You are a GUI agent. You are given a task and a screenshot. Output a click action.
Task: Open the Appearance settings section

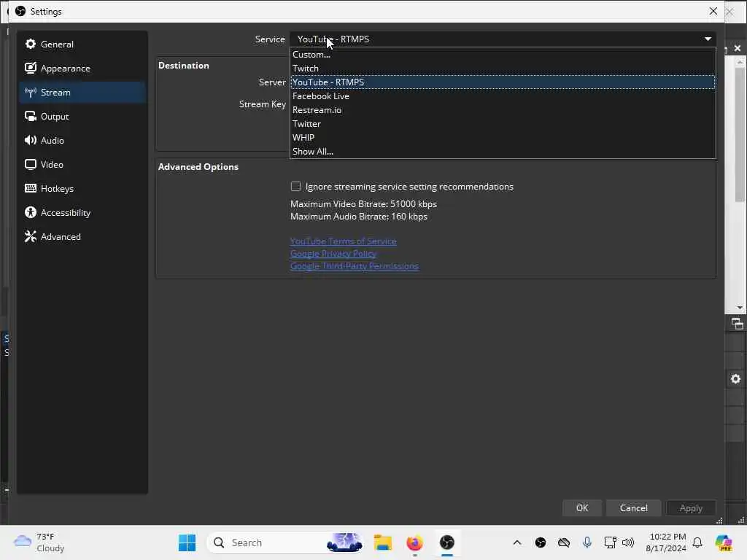pos(82,68)
